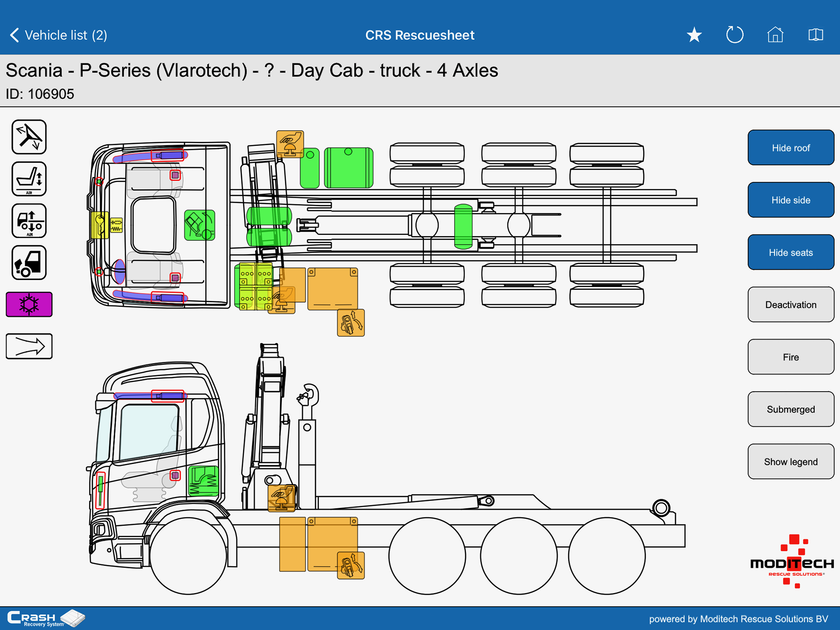Tap large green tank in top view

349,168
